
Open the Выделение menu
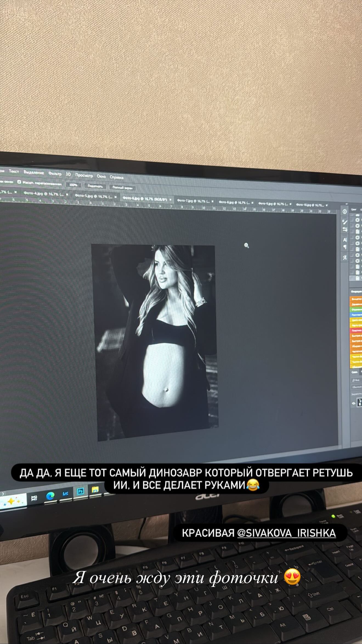tap(34, 172)
